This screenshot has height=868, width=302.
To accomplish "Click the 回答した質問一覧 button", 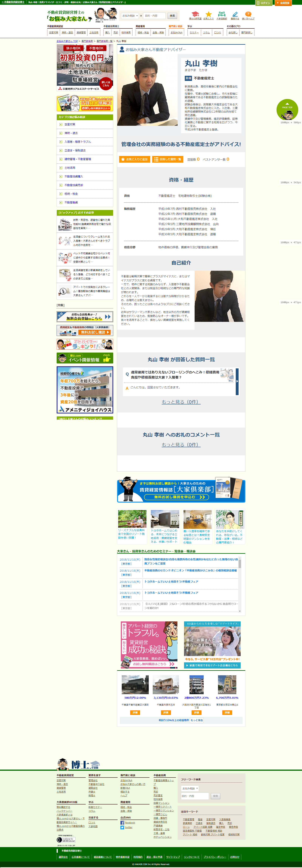I will pyautogui.click(x=167, y=159).
